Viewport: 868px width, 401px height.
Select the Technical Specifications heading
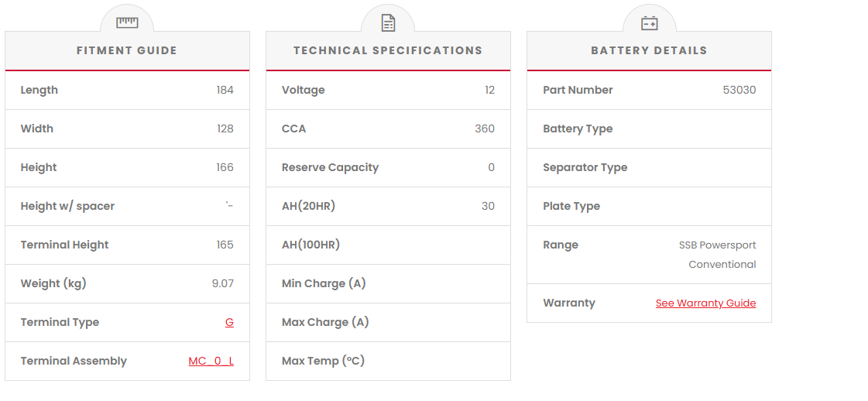(x=388, y=51)
